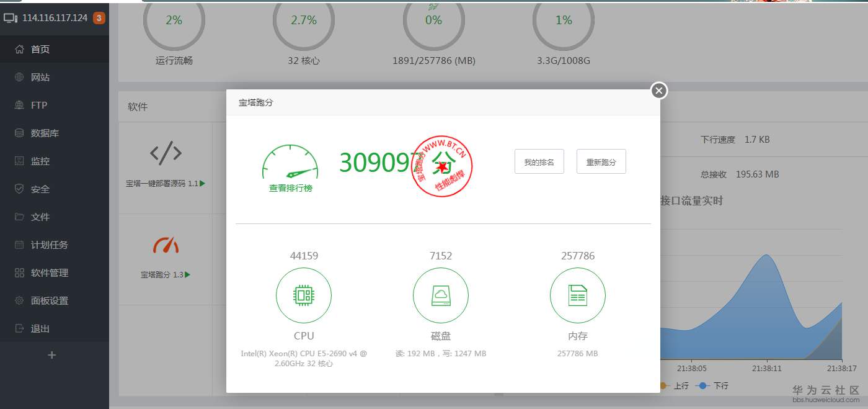The height and width of the screenshot is (409, 868).
Task: Click the 32 核心 label
Action: click(x=304, y=61)
